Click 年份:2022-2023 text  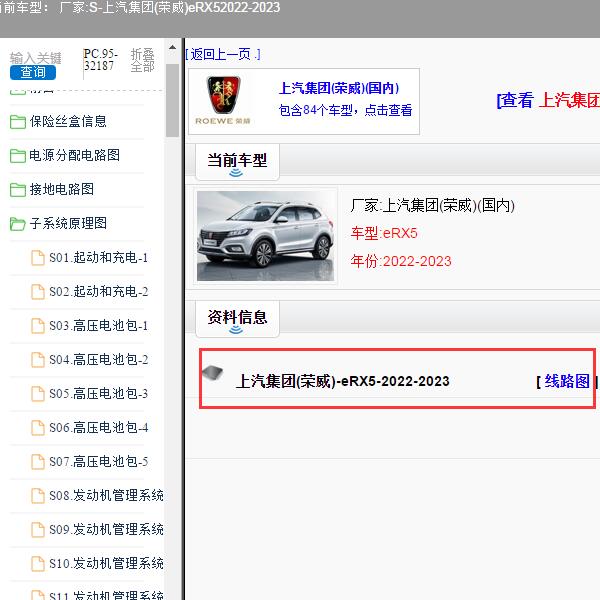tap(401, 261)
